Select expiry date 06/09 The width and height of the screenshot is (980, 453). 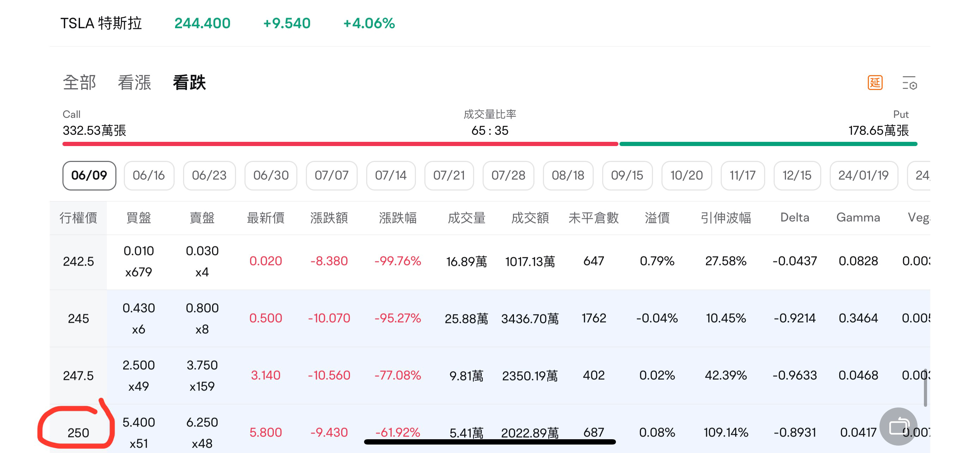(89, 175)
